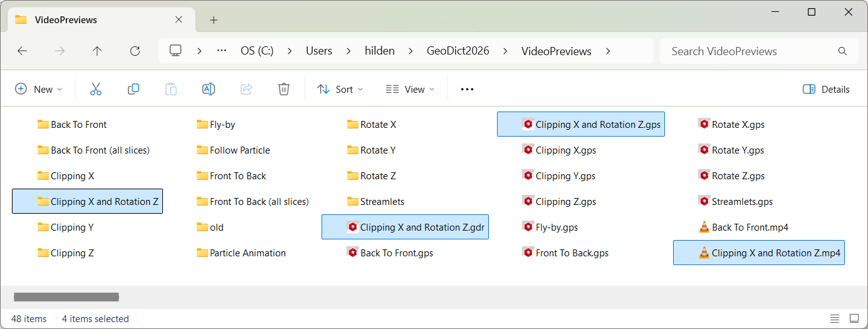Go back with the Back arrow
Viewport: 868px width, 329px height.
pos(23,51)
